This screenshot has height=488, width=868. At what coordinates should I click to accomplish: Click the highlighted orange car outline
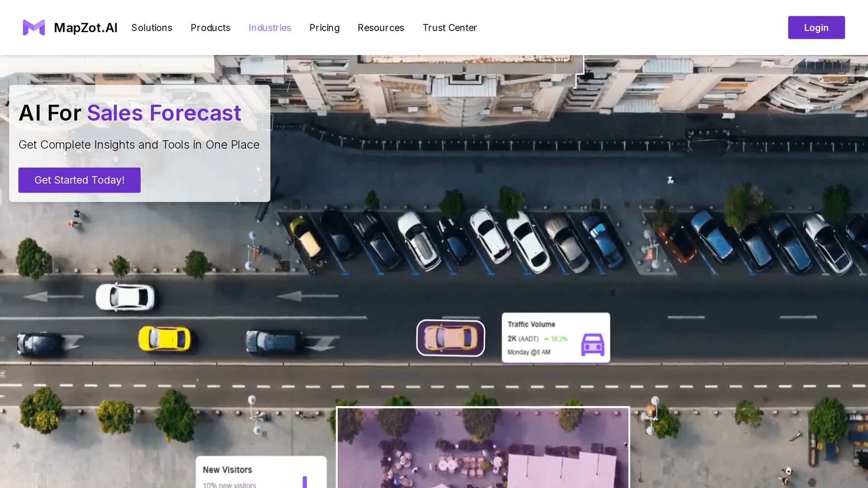[451, 338]
